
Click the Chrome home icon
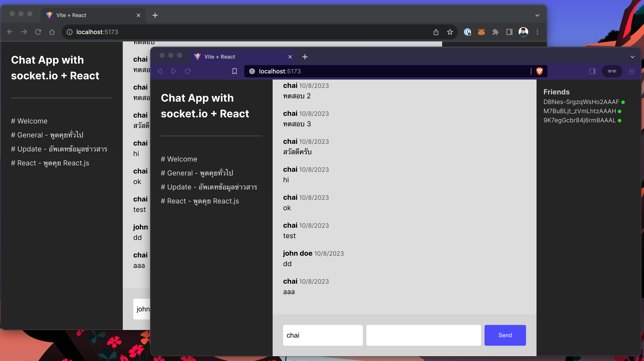(x=52, y=32)
